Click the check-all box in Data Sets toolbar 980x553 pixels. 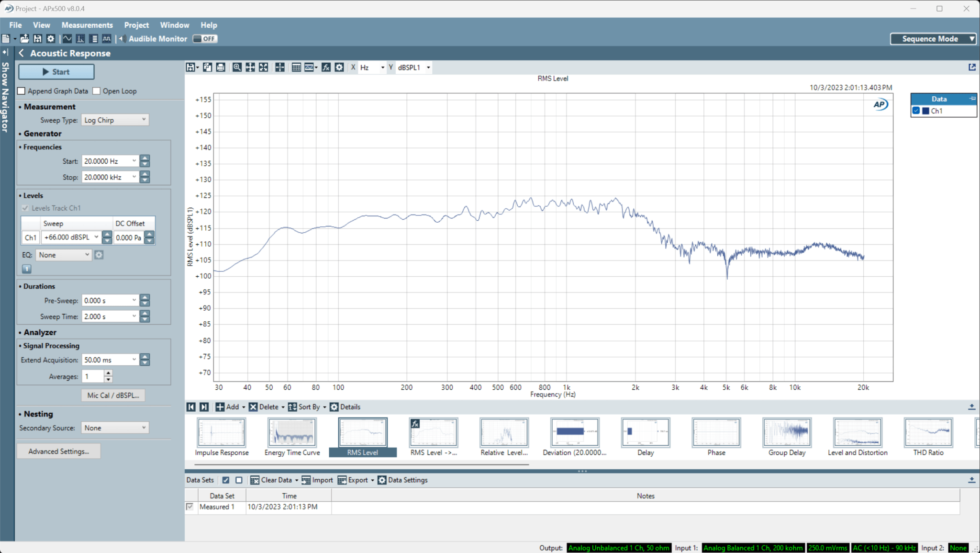(x=226, y=480)
